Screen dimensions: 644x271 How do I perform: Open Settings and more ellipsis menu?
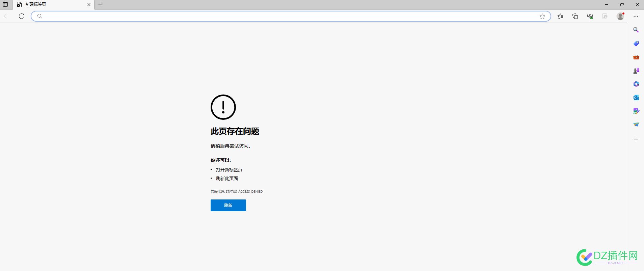(x=636, y=16)
